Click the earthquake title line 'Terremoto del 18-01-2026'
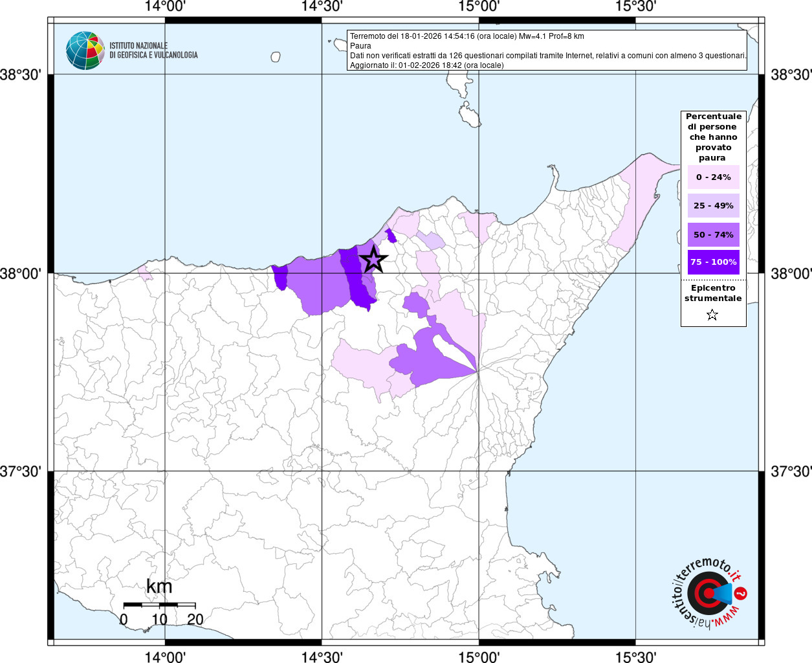 click(x=466, y=36)
